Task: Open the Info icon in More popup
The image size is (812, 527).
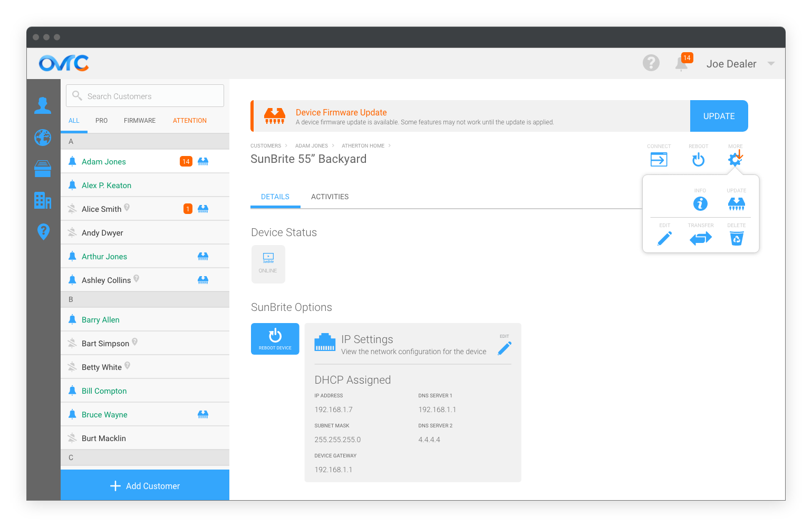Action: (x=700, y=203)
